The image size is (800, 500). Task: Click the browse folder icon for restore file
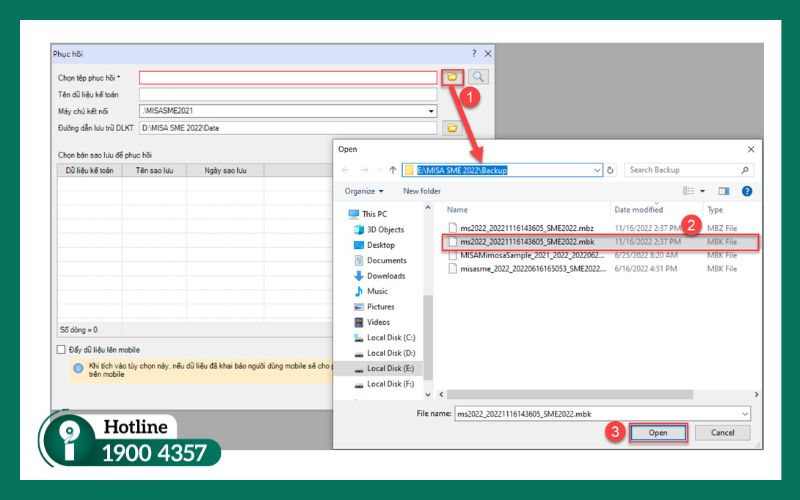click(451, 77)
